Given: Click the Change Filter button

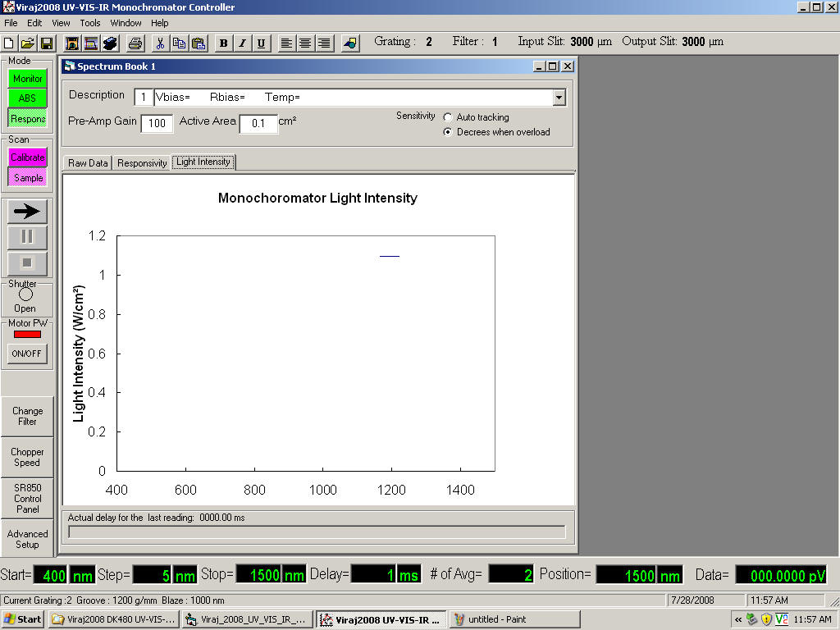Looking at the screenshot, I should pyautogui.click(x=27, y=416).
